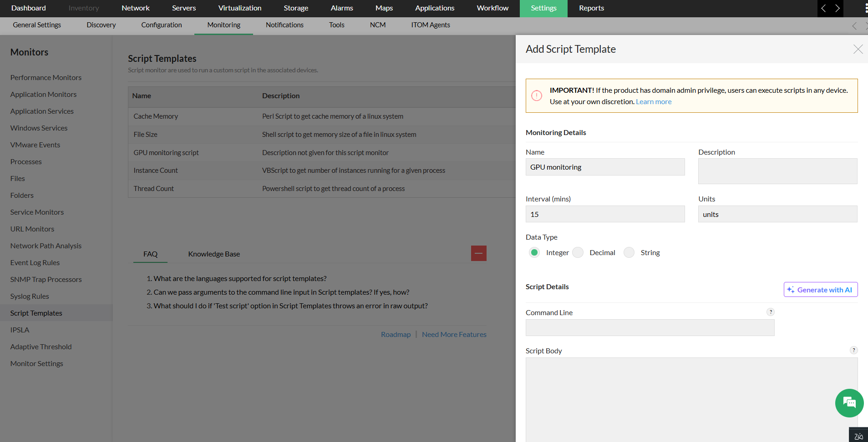Click the top navigation right arrow icon
Screen dimensions: 868x442
[837, 8]
